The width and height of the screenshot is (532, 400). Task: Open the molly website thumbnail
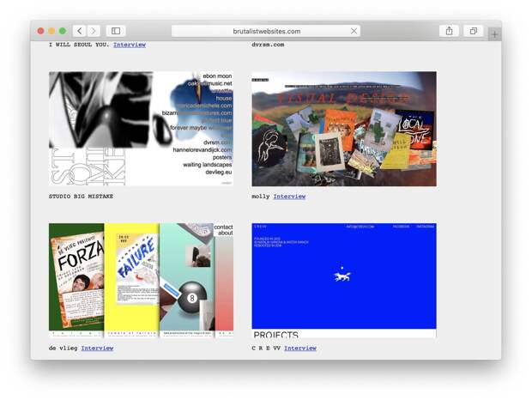point(344,129)
